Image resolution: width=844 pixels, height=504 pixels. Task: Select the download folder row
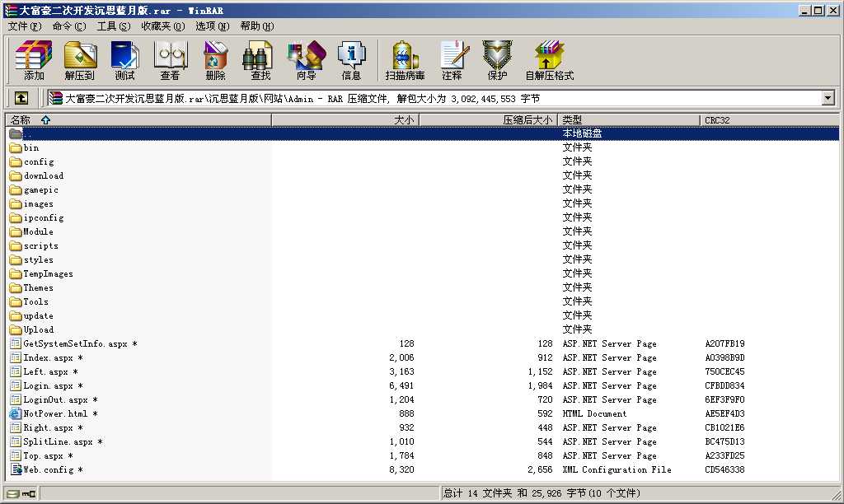click(423, 175)
